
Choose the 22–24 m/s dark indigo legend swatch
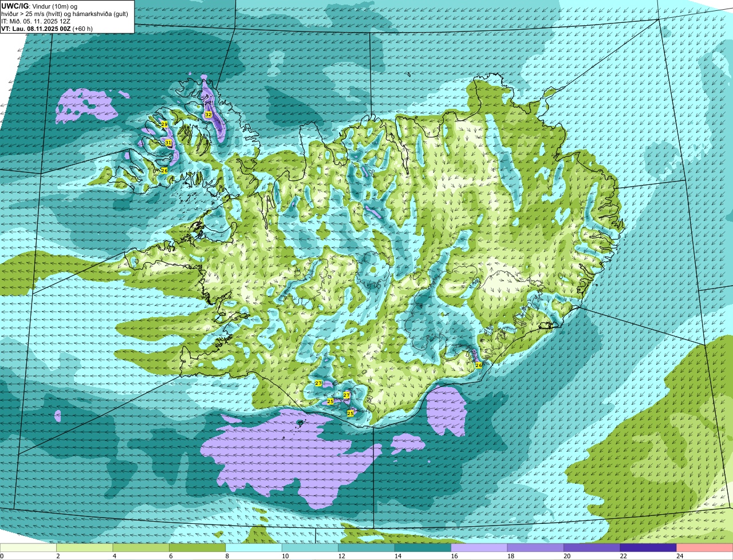648,547
